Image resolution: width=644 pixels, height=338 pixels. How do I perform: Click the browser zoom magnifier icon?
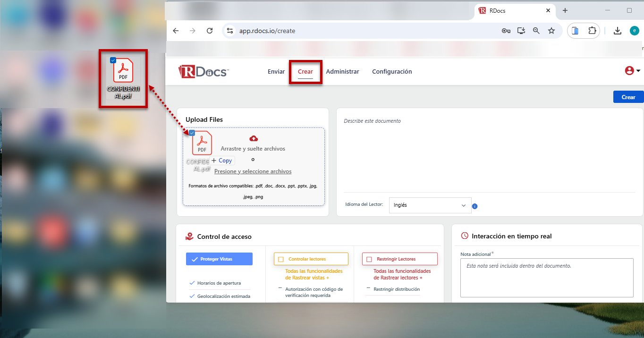(x=536, y=31)
